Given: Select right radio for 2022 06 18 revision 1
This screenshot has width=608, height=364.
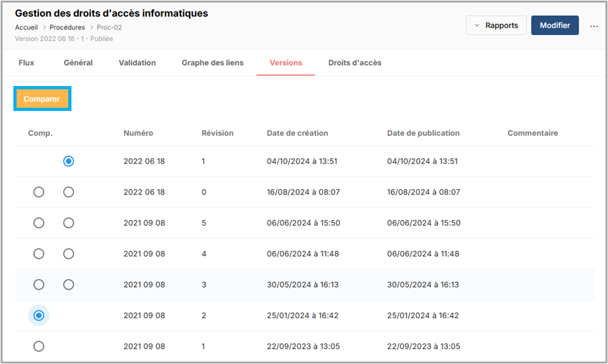Looking at the screenshot, I should [x=69, y=161].
